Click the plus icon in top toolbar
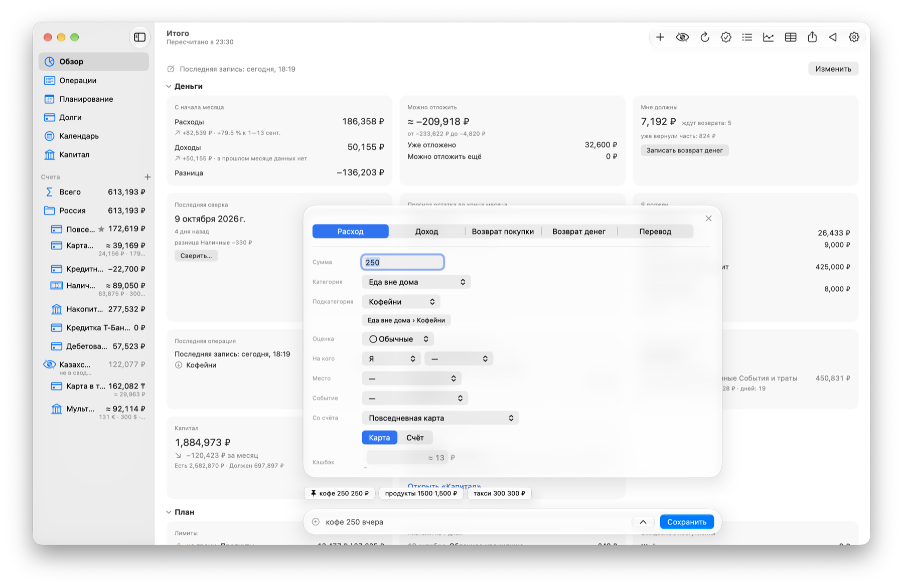Viewport: 903px width, 588px height. point(660,37)
